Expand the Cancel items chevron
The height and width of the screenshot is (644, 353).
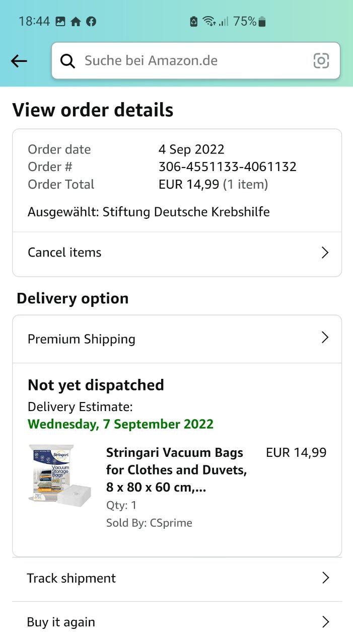coord(325,253)
